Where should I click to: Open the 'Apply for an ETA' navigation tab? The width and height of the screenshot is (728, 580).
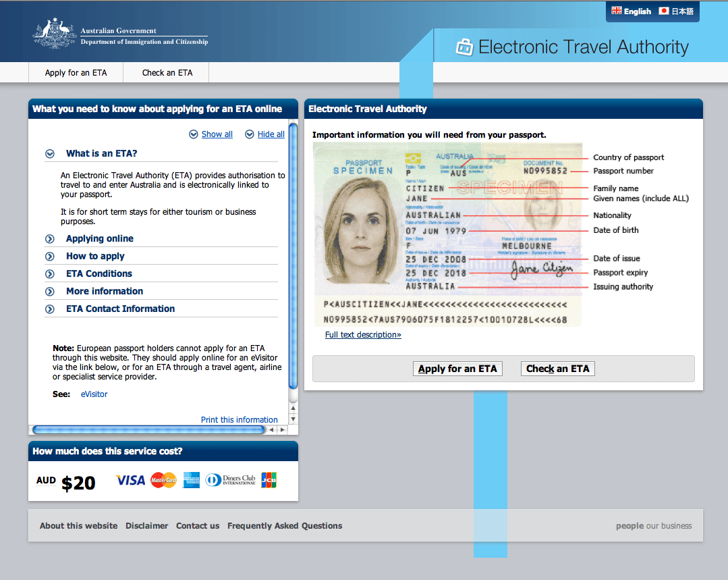[76, 73]
